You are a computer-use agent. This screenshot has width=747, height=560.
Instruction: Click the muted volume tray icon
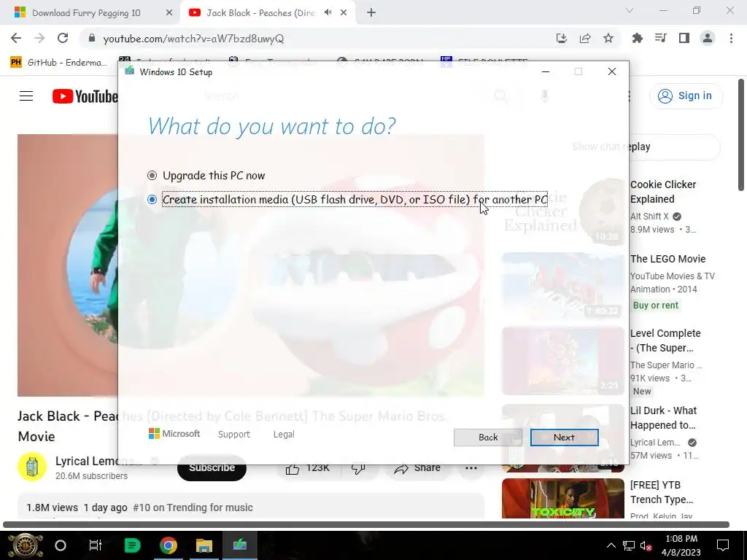646,545
